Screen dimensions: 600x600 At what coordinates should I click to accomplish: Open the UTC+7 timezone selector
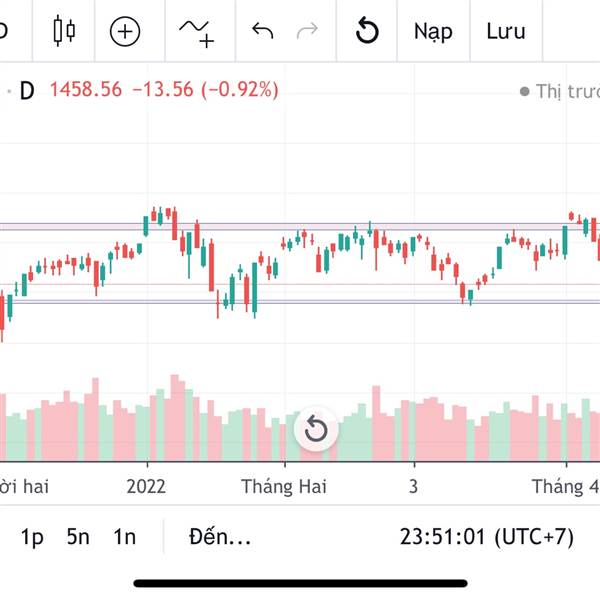487,537
